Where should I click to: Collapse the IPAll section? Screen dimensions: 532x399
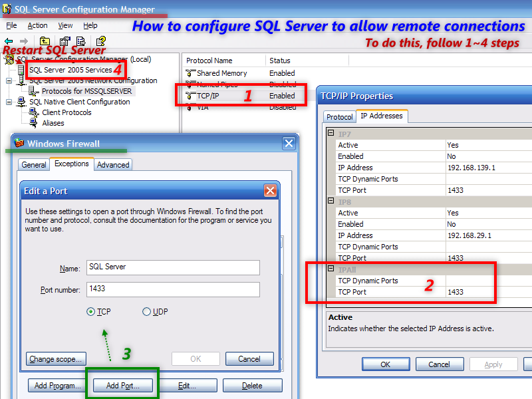click(x=331, y=269)
